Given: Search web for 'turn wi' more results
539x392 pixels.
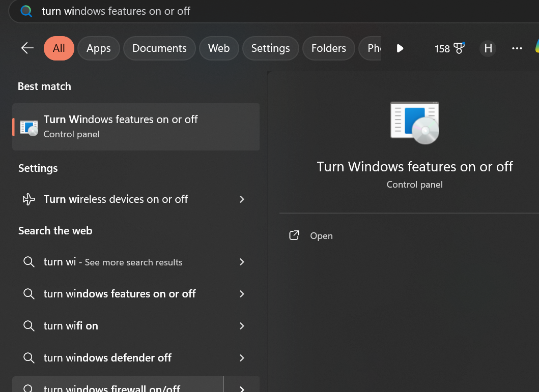Looking at the screenshot, I should click(136, 262).
